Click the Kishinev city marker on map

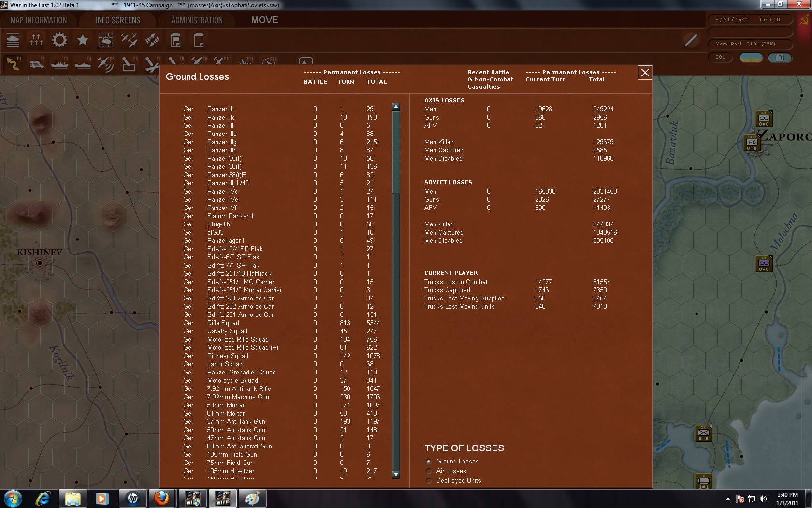[40, 263]
